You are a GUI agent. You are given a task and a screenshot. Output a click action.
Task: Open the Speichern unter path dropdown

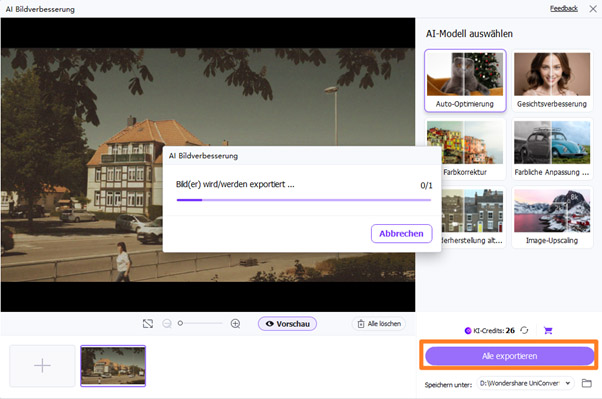click(526, 383)
